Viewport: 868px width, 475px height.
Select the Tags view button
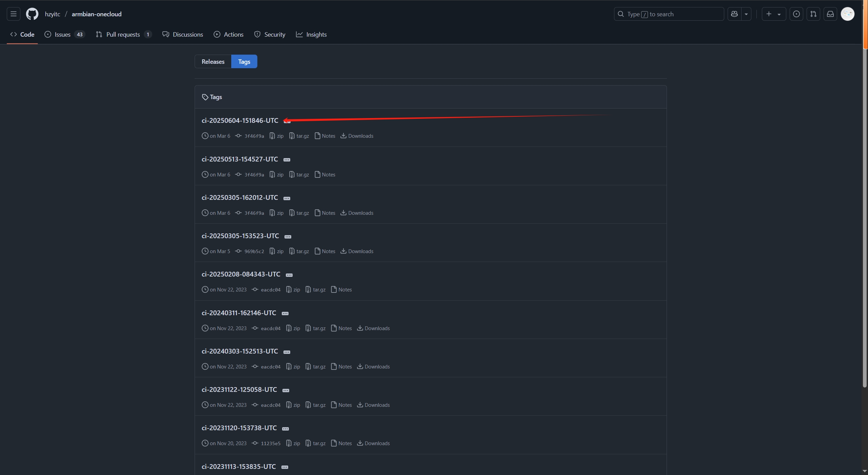(244, 61)
